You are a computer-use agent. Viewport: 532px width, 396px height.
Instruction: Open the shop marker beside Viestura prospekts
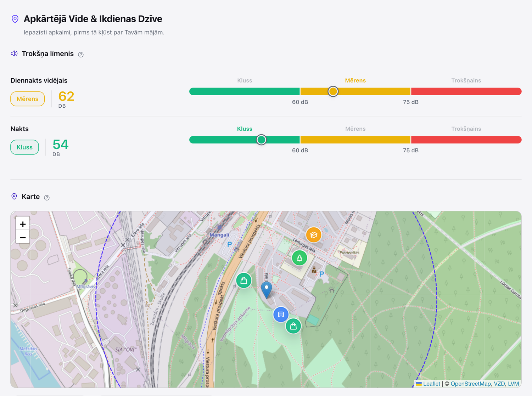244,281
